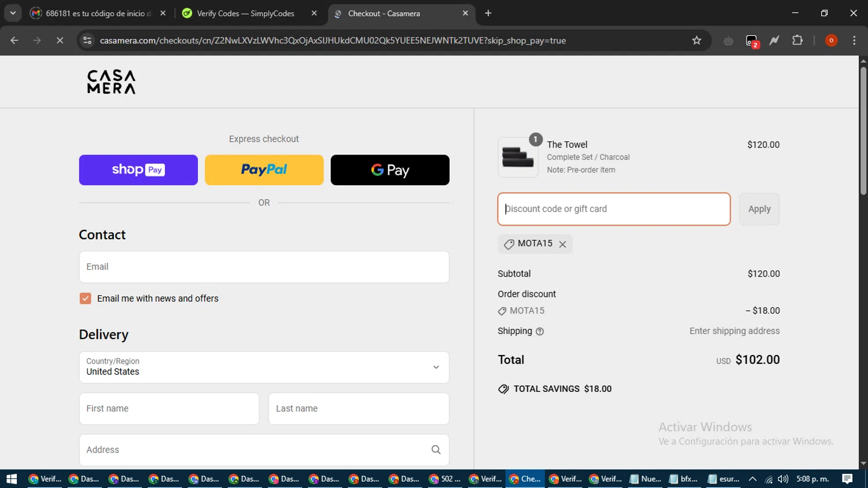The height and width of the screenshot is (488, 868).
Task: Close the Gmail tab
Action: tap(163, 13)
